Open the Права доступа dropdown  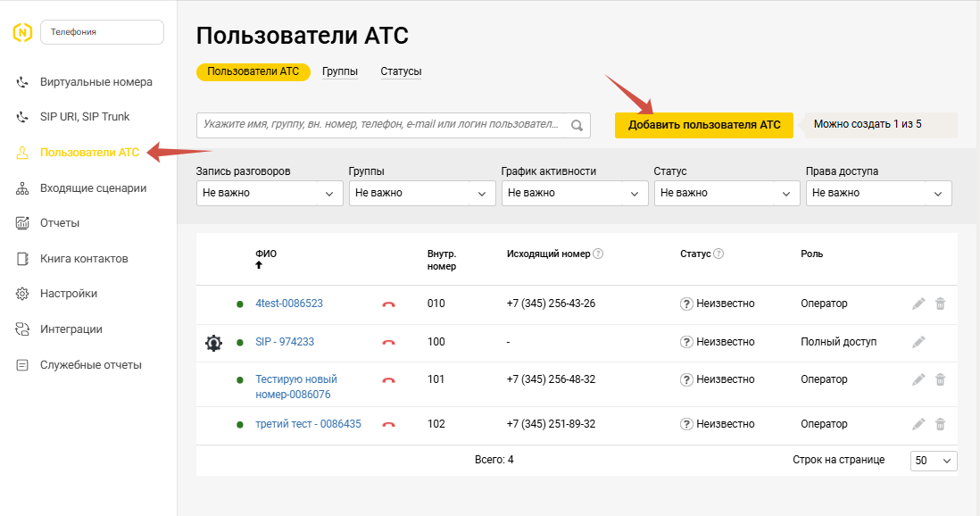click(x=878, y=193)
